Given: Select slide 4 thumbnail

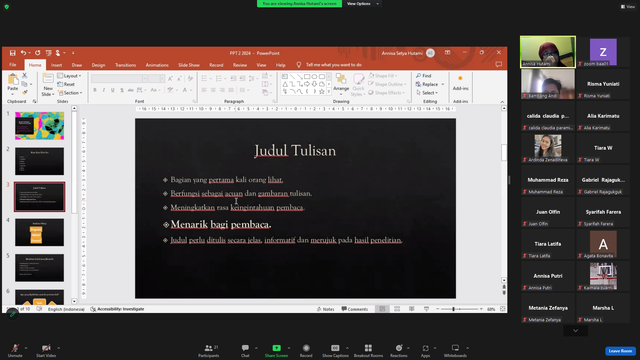Looking at the screenshot, I should (x=40, y=232).
